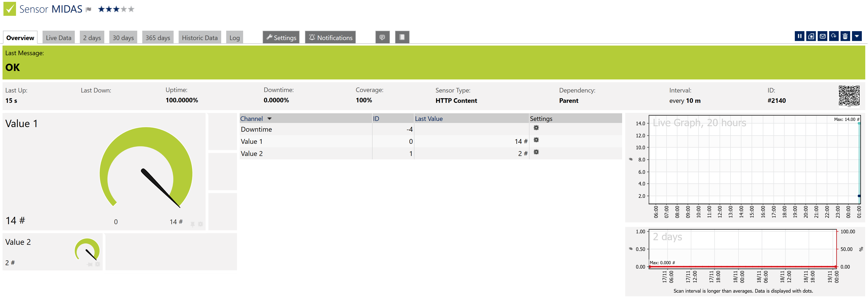Click pin icon on Value 1 gauge
The image size is (868, 297).
click(193, 224)
